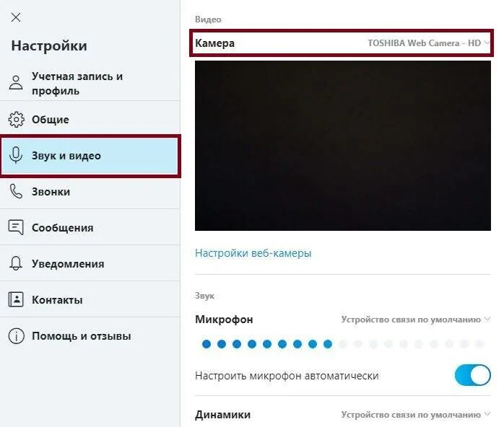The image size is (504, 427).
Task: Toggle automatic microphone adjustment switch
Action: [472, 375]
